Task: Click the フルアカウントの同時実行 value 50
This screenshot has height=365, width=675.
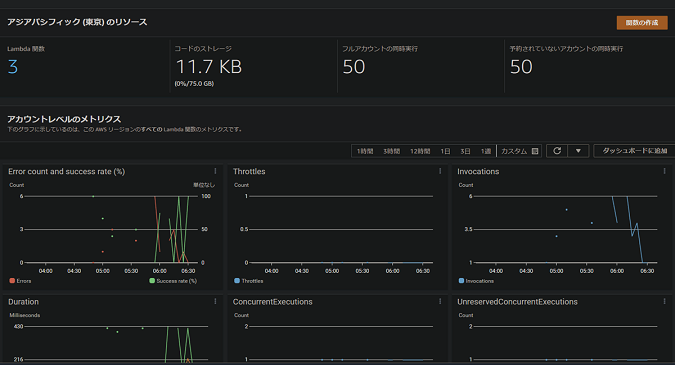Action: point(354,67)
